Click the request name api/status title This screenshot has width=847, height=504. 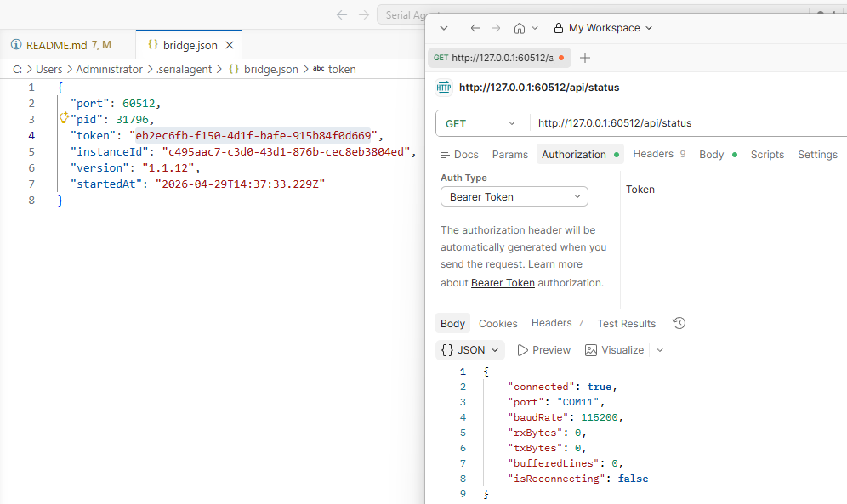(539, 88)
